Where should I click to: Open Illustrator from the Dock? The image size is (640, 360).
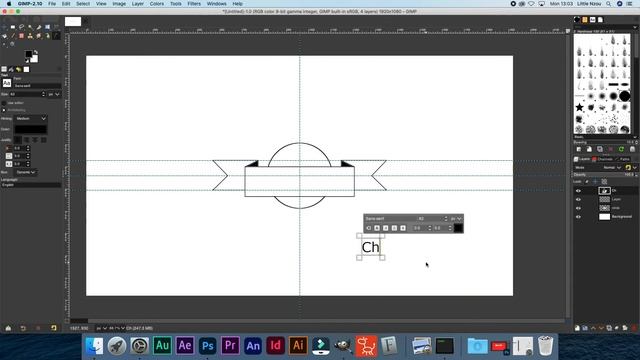[298, 346]
